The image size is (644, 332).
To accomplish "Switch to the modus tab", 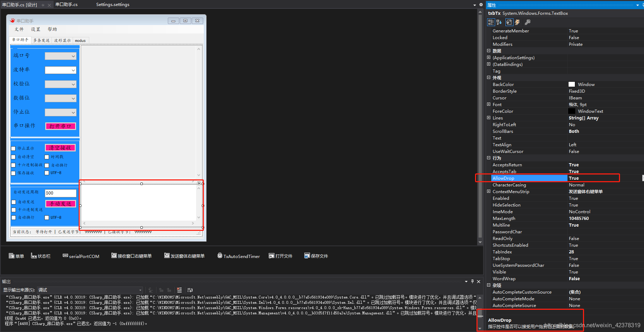I will (80, 41).
